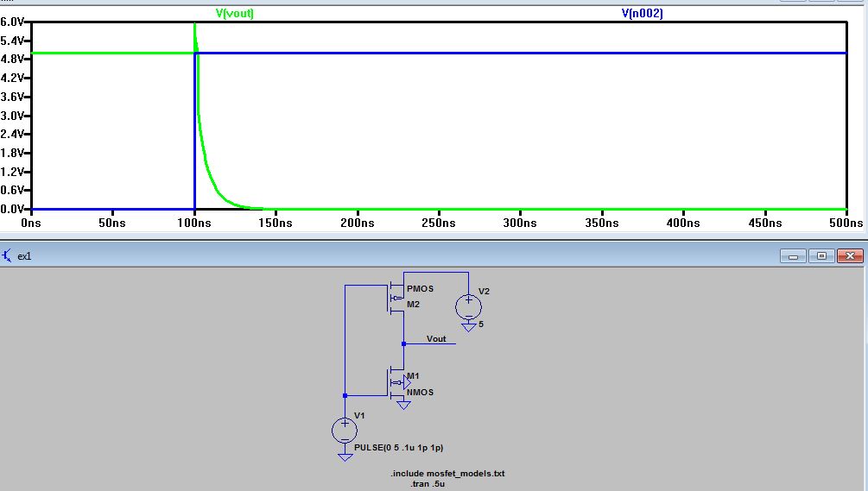Select the Vout net label
The width and height of the screenshot is (868, 491).
436,338
